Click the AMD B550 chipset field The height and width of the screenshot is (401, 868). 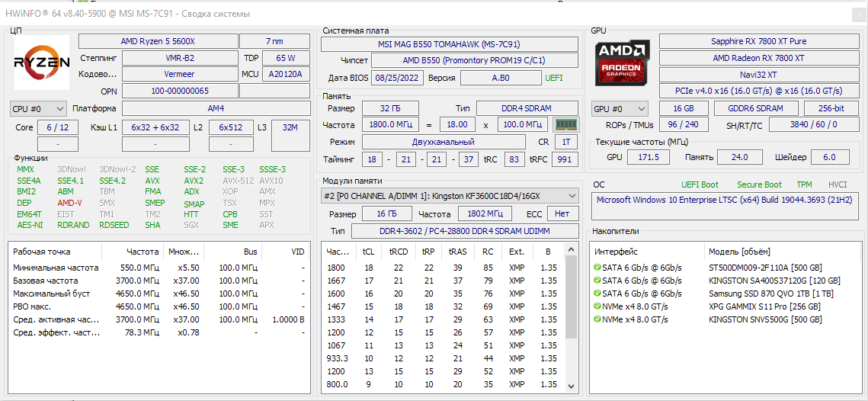coord(474,60)
